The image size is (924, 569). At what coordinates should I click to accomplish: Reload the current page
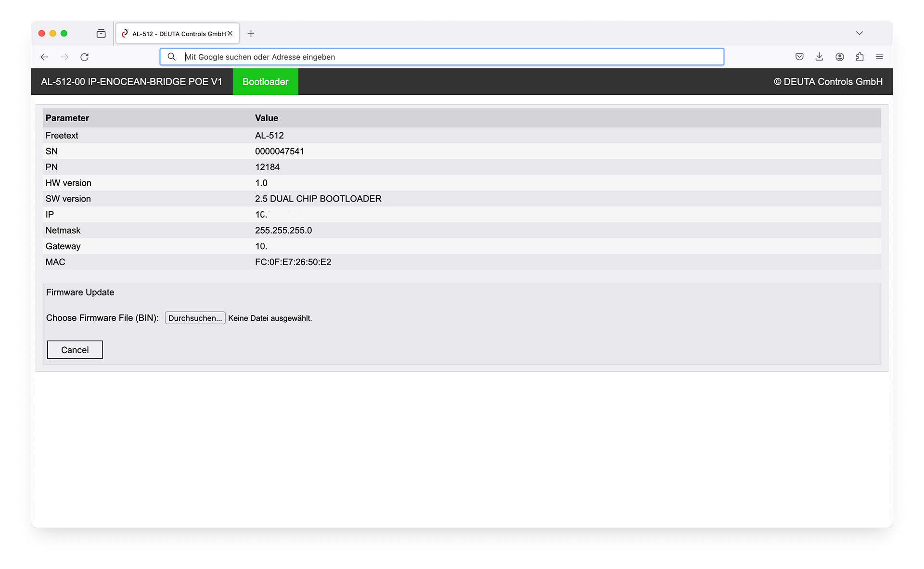85,57
